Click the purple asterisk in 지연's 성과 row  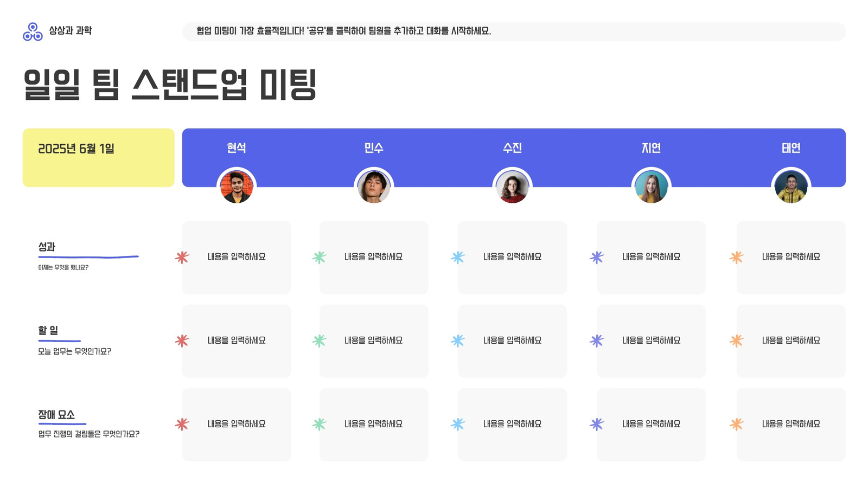click(597, 257)
